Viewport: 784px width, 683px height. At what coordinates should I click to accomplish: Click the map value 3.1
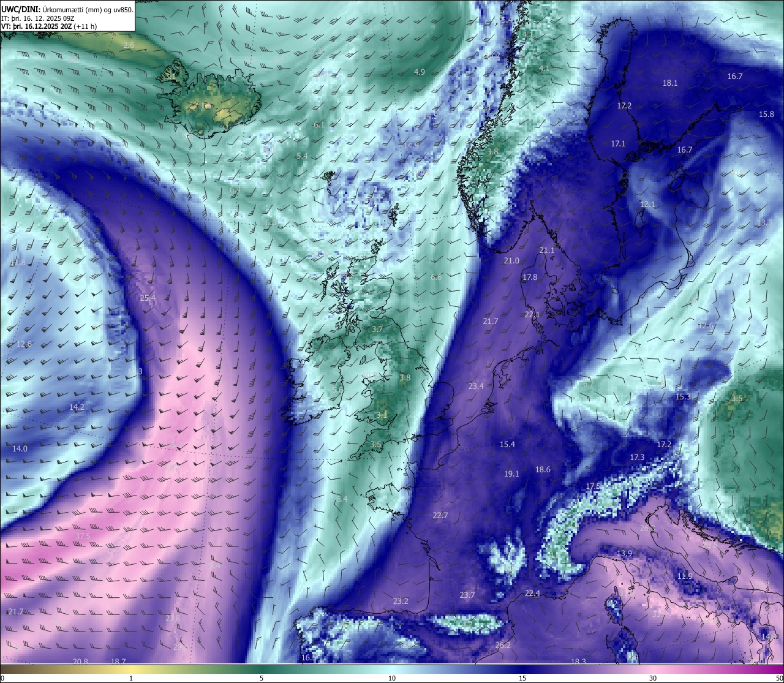click(x=382, y=415)
